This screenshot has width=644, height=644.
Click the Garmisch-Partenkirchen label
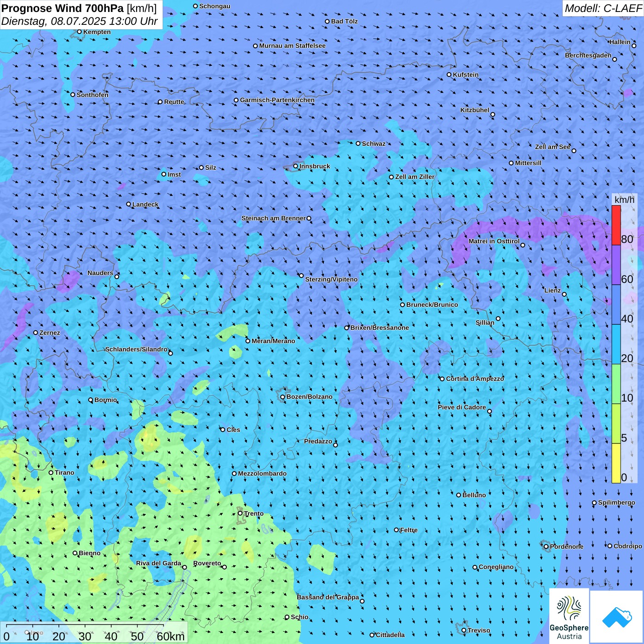[277, 100]
